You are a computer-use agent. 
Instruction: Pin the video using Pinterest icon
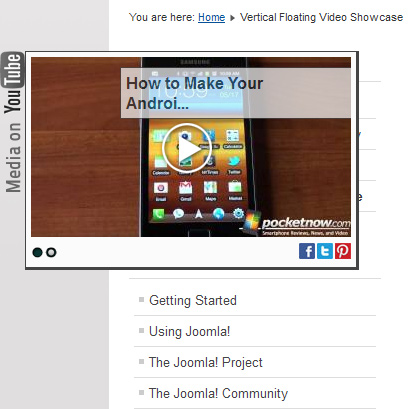343,251
